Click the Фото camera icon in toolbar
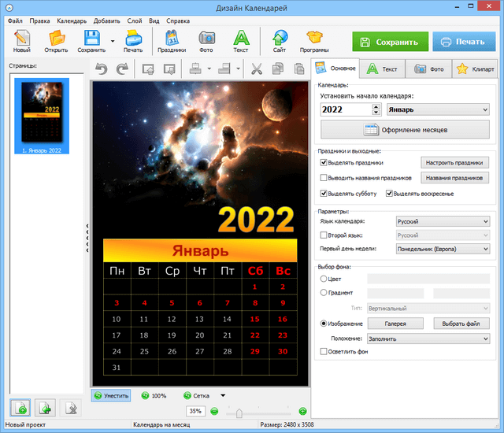This screenshot has width=504, height=433. coord(206,39)
